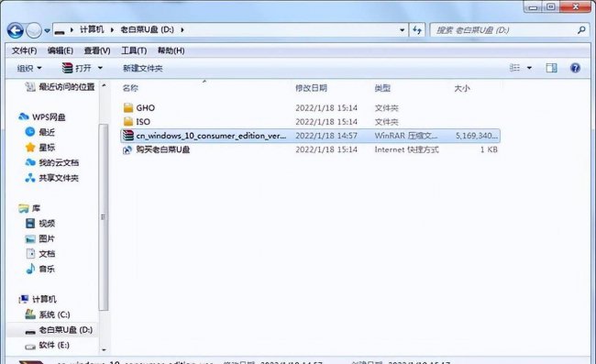Open view options dropdown arrow
Screen dimensions: 596x364
click(529, 68)
